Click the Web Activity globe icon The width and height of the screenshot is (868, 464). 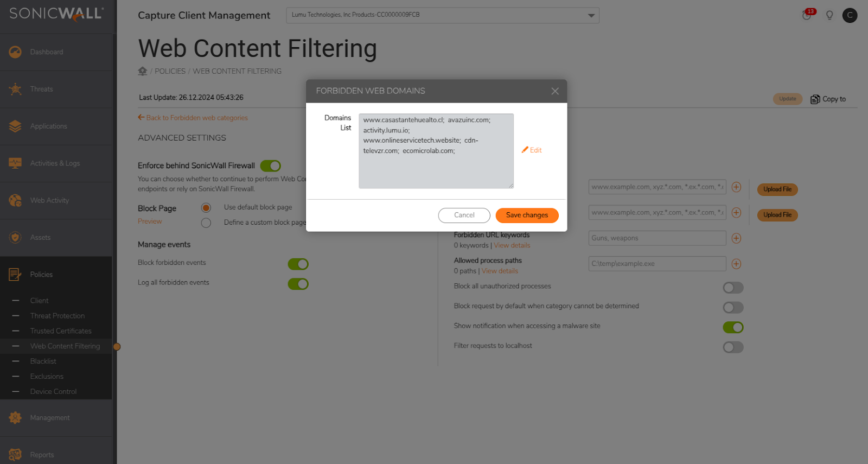pos(15,200)
